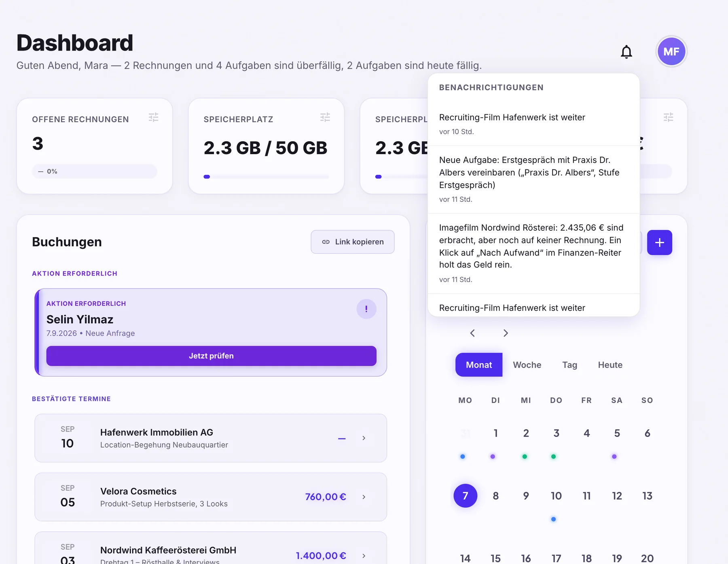Click blue event dot under day 10
The width and height of the screenshot is (728, 564).
[x=553, y=519]
